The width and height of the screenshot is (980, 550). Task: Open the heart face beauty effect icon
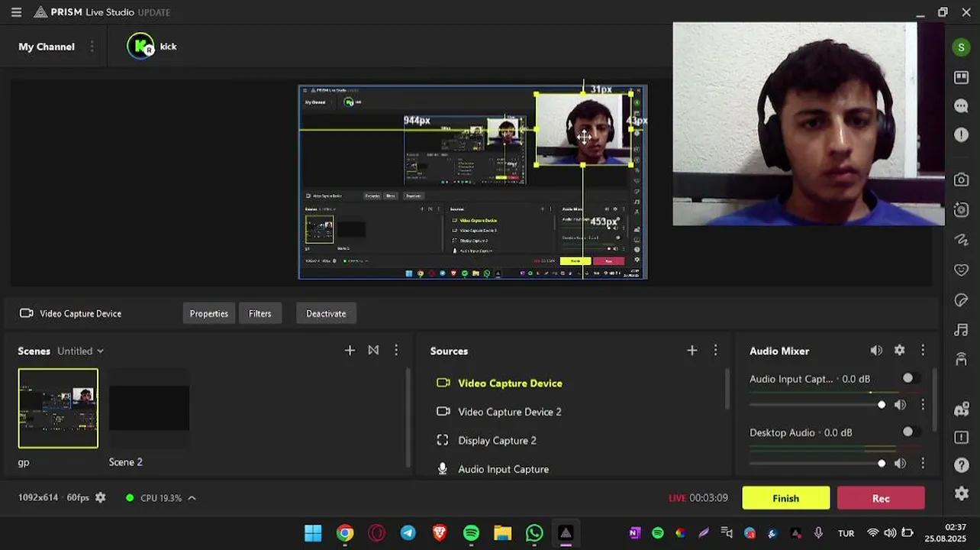(961, 270)
